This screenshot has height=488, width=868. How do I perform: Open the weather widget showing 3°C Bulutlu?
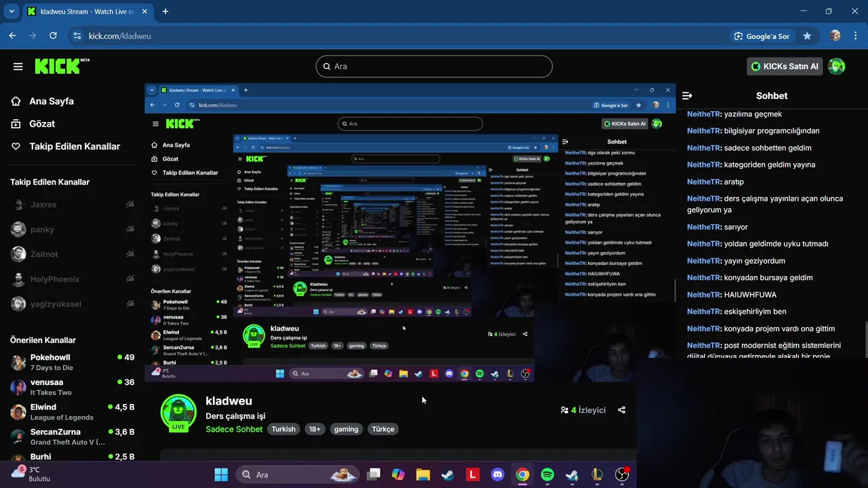tap(31, 474)
